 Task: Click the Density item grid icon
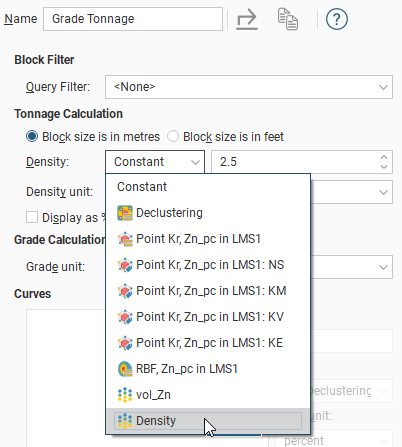tap(125, 421)
